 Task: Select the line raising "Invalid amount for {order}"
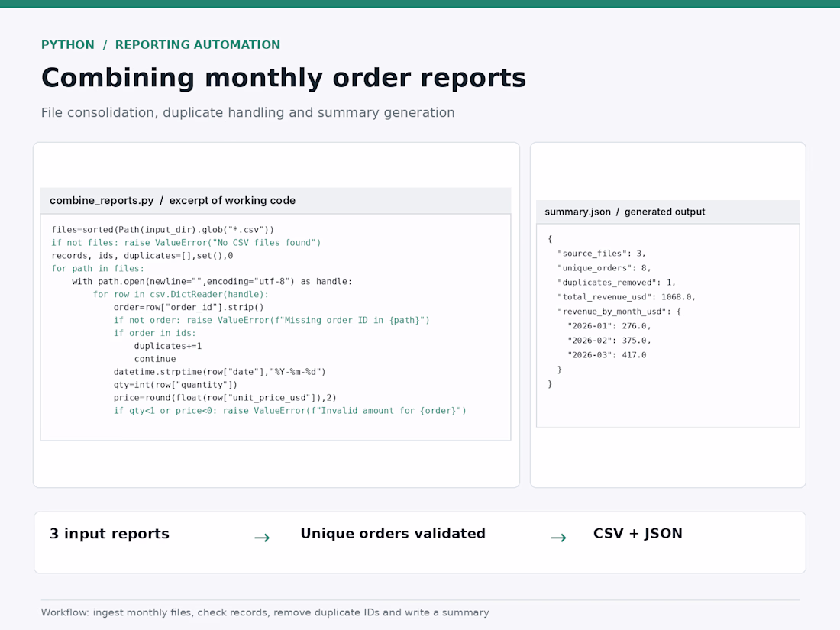point(290,410)
